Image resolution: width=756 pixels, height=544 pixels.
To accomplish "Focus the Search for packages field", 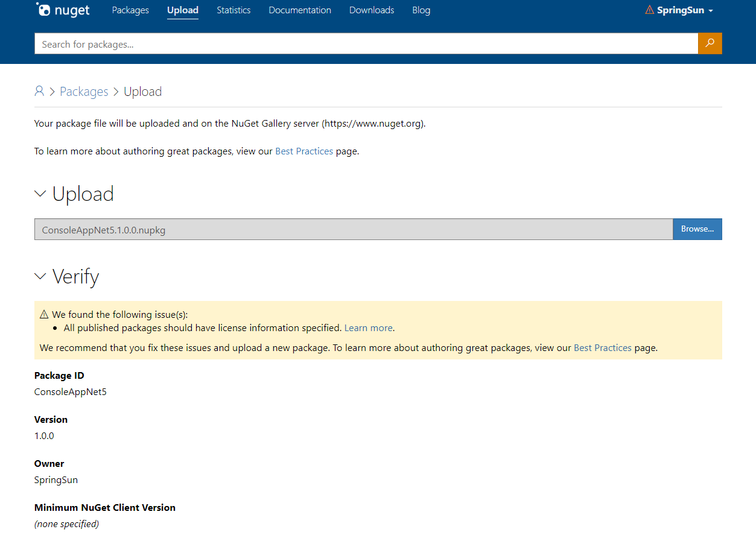I will click(366, 44).
